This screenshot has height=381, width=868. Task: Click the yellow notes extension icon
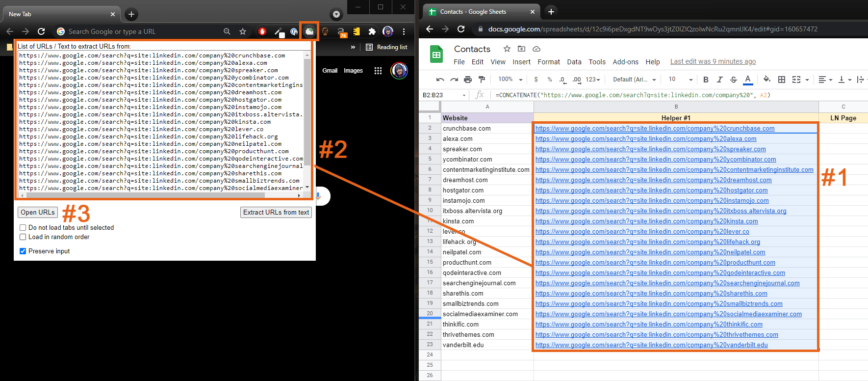(357, 31)
